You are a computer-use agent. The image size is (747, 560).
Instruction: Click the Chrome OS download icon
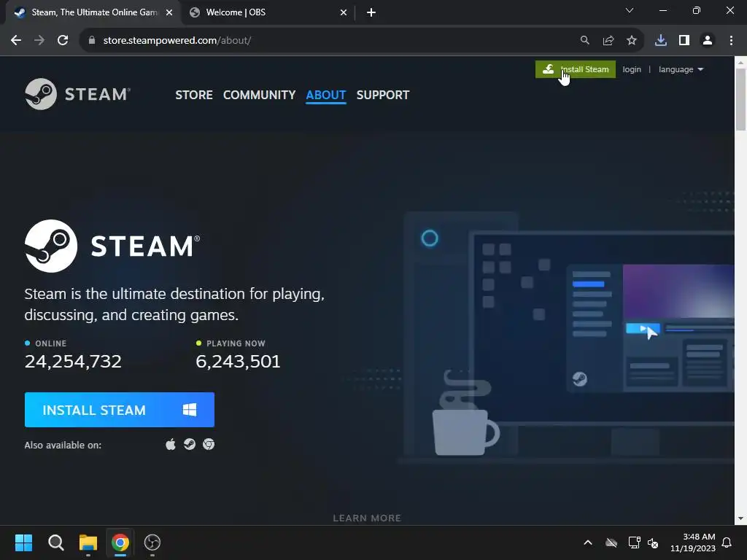(x=209, y=444)
